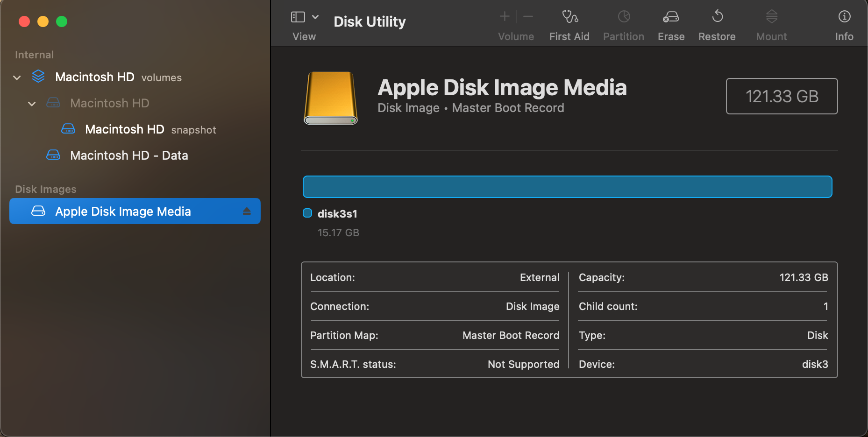
Task: Select Macintosh HD - Data volume
Action: coord(129,155)
